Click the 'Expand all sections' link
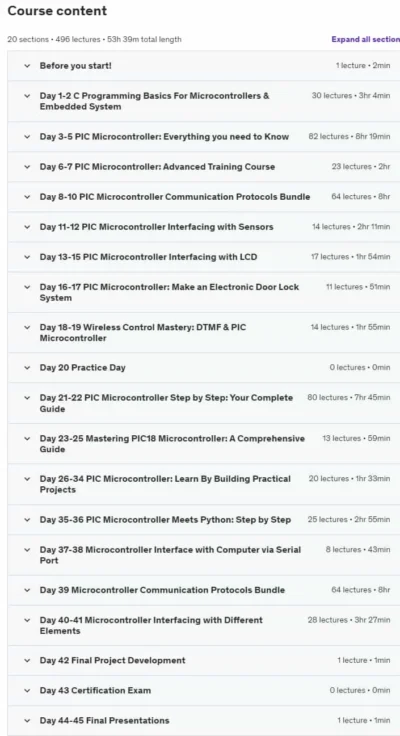This screenshot has width=400, height=736. coord(366,39)
